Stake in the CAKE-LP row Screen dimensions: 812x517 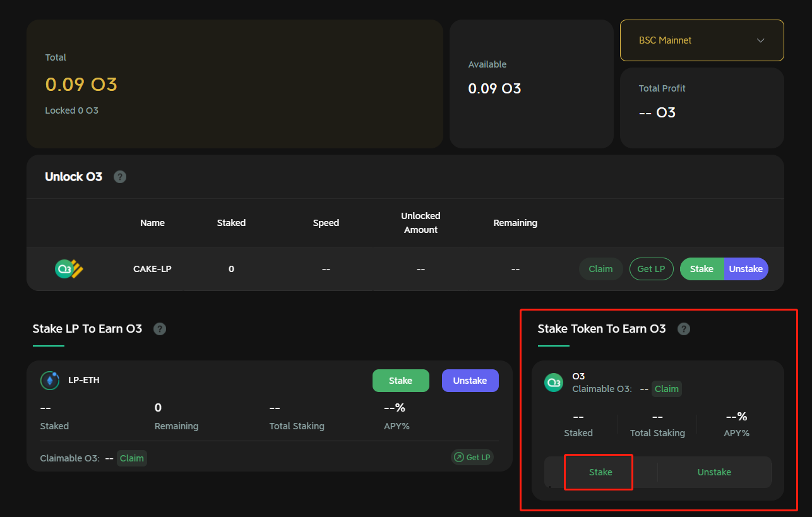tap(702, 269)
